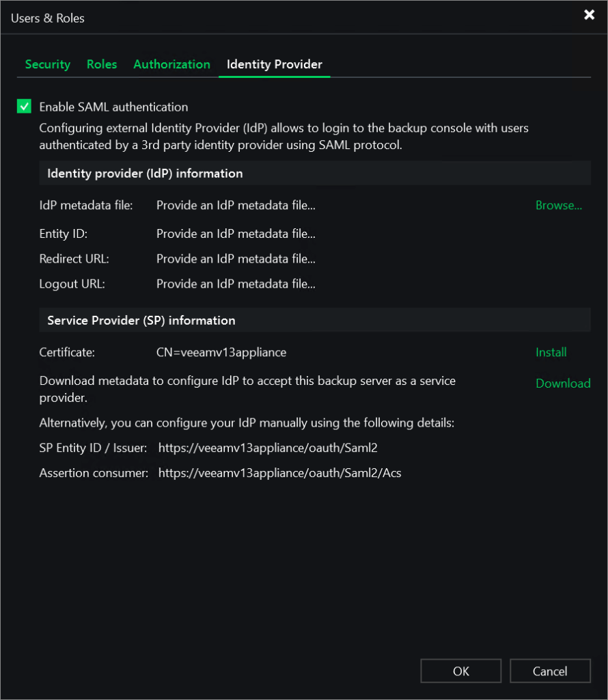The height and width of the screenshot is (700, 608).
Task: Click the Identity provider (IdP) information header
Action: (145, 174)
